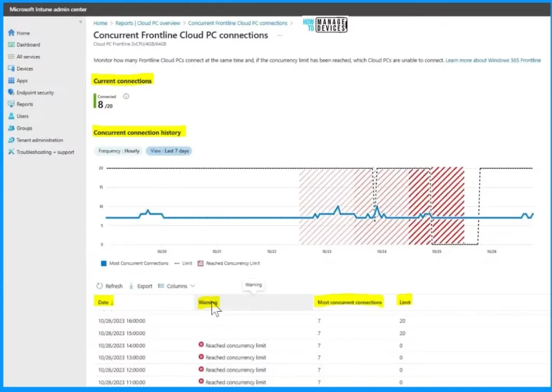Click the All services list icon

tap(11, 57)
